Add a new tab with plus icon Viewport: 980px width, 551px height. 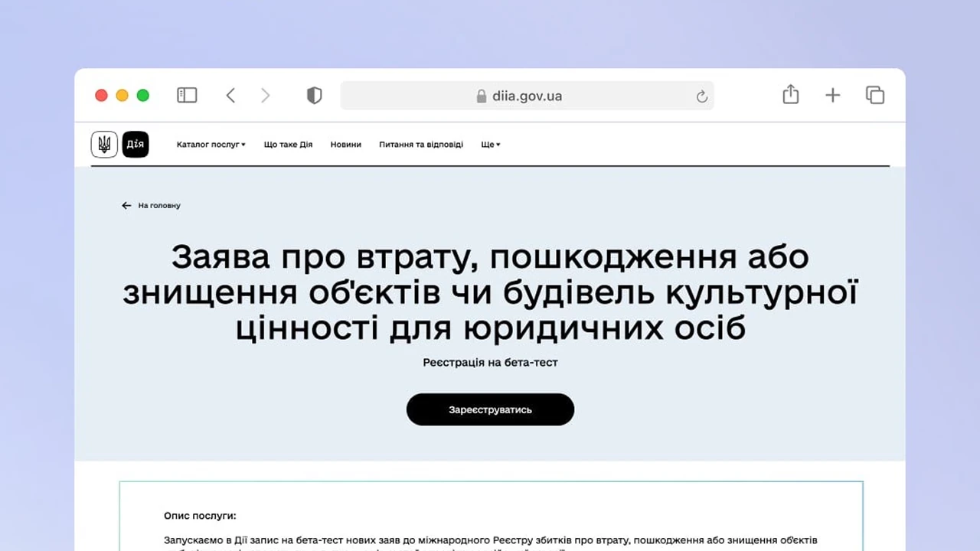click(832, 95)
